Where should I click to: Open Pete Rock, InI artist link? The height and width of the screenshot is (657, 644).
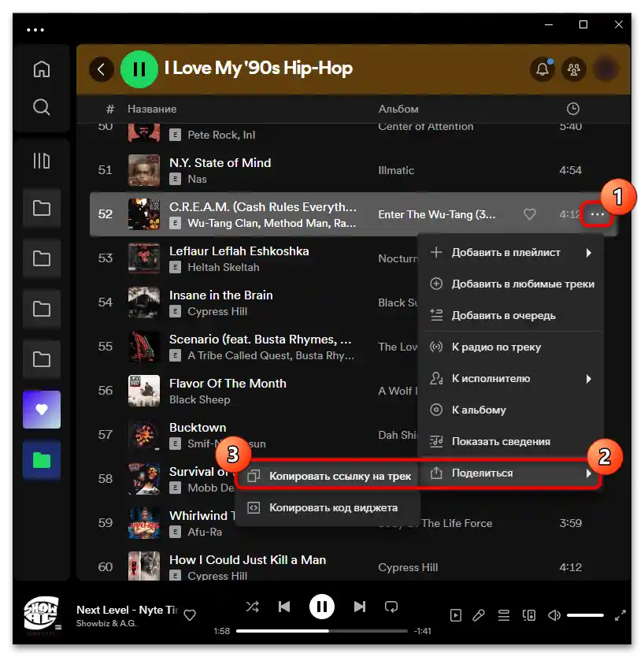pyautogui.click(x=221, y=135)
